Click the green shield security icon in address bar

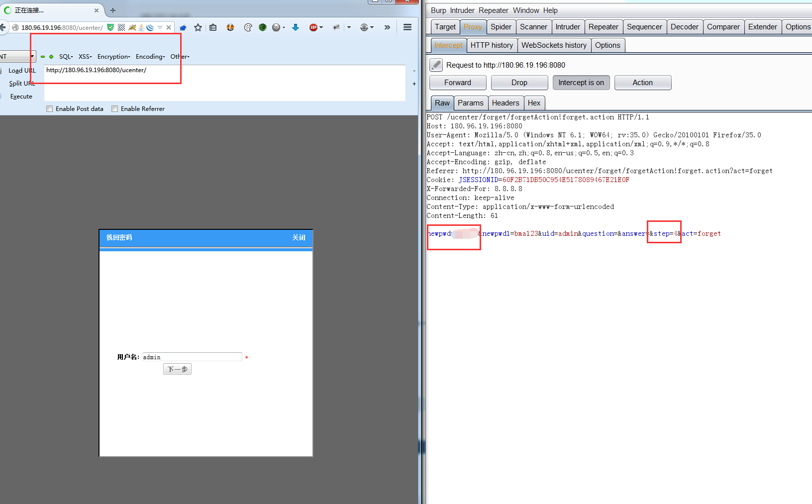coord(110,27)
